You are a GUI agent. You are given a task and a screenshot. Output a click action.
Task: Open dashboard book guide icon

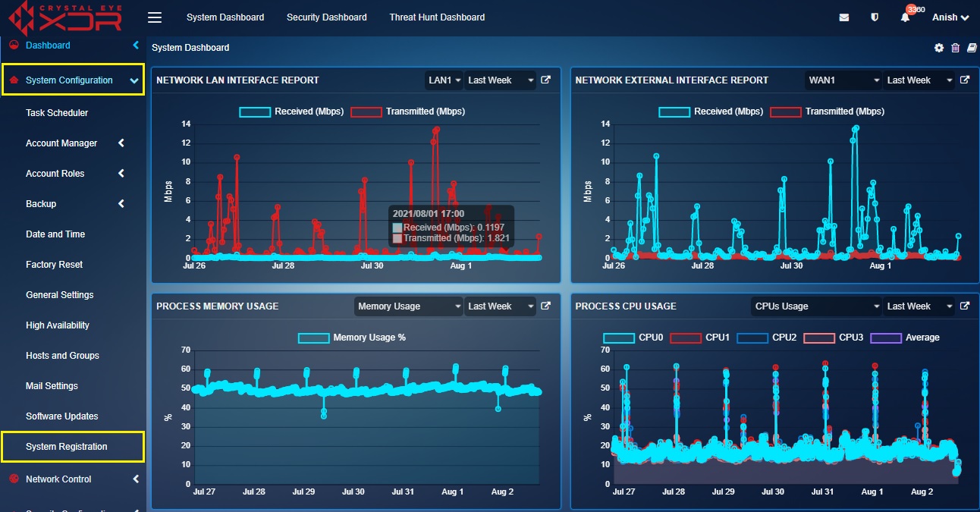tap(970, 48)
